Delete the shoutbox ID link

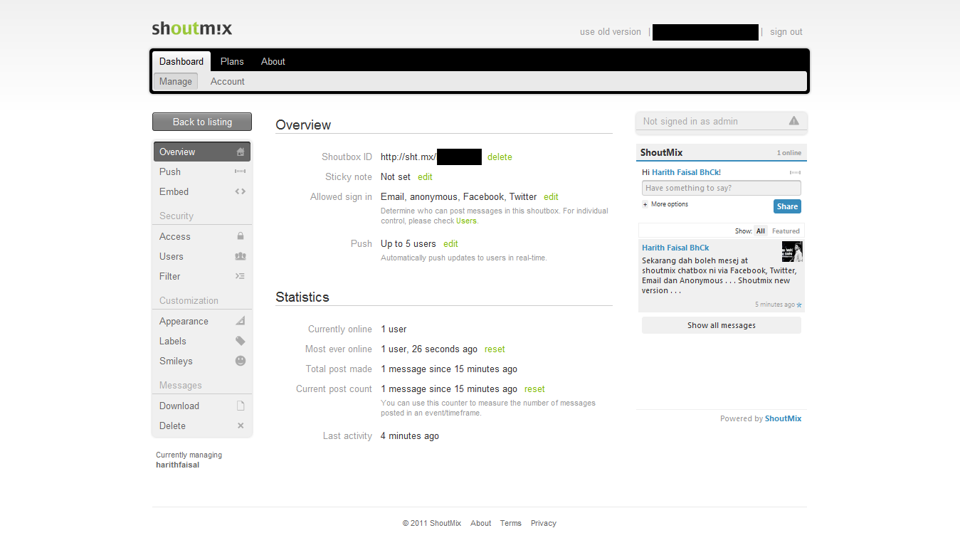(x=500, y=157)
